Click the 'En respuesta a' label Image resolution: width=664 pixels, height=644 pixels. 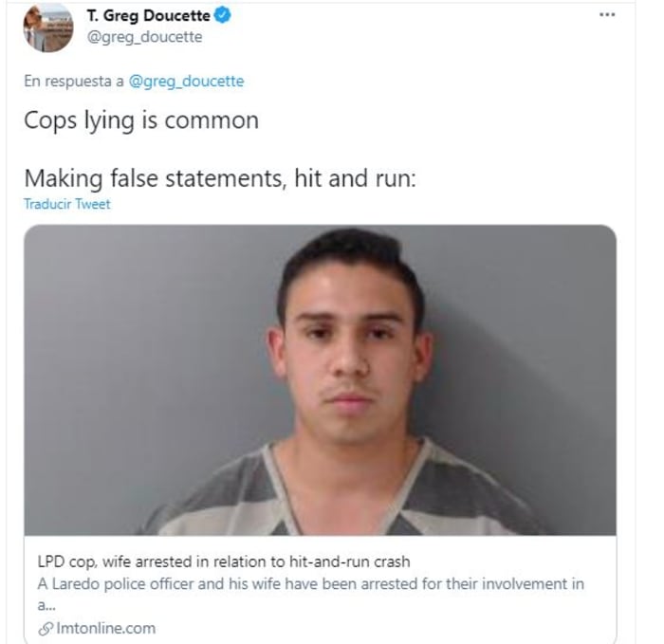[x=74, y=81]
